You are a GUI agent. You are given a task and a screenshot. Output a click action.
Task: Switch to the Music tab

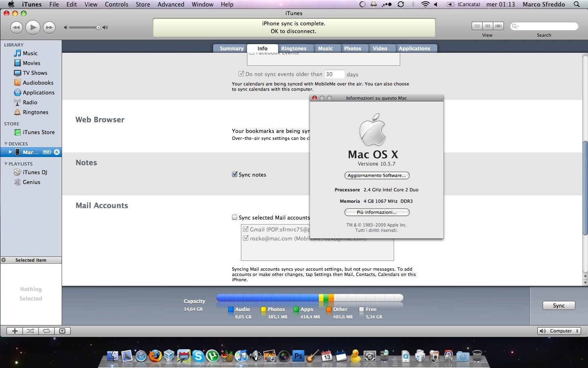point(325,48)
